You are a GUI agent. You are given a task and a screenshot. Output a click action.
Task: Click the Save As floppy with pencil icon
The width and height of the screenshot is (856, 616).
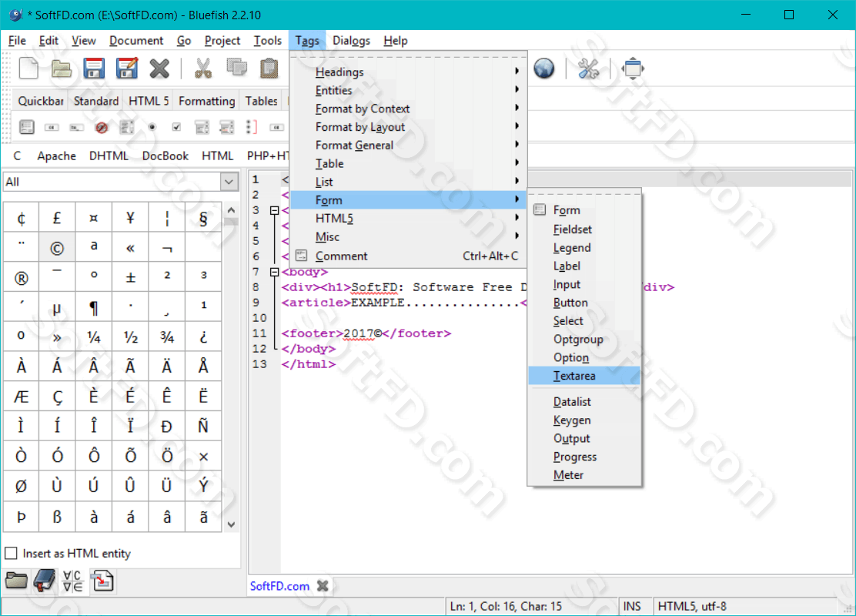[127, 69]
